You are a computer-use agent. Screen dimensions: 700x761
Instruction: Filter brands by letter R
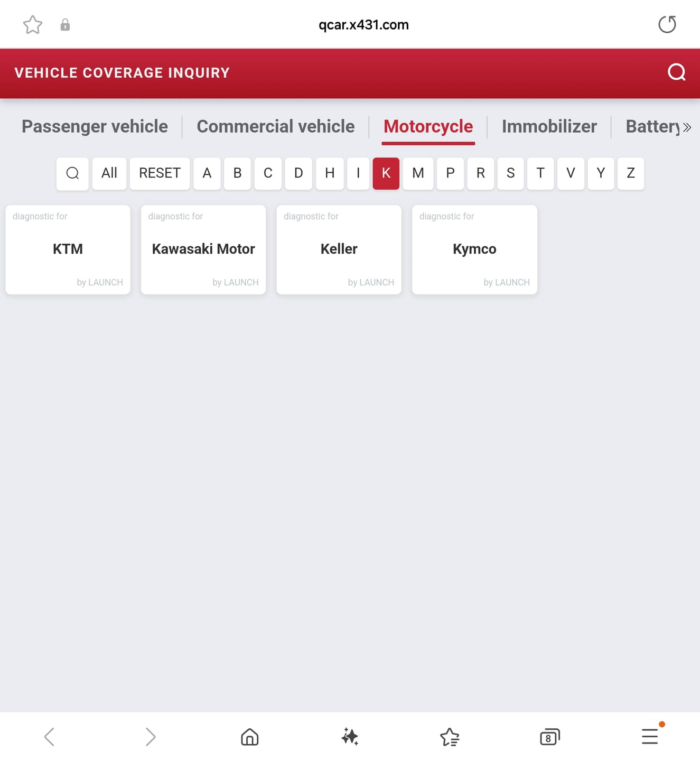coord(481,173)
